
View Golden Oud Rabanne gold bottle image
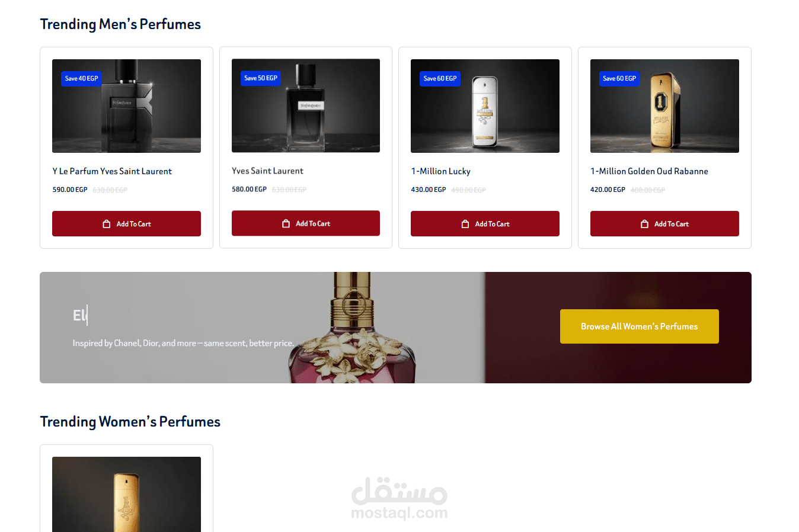point(664,106)
